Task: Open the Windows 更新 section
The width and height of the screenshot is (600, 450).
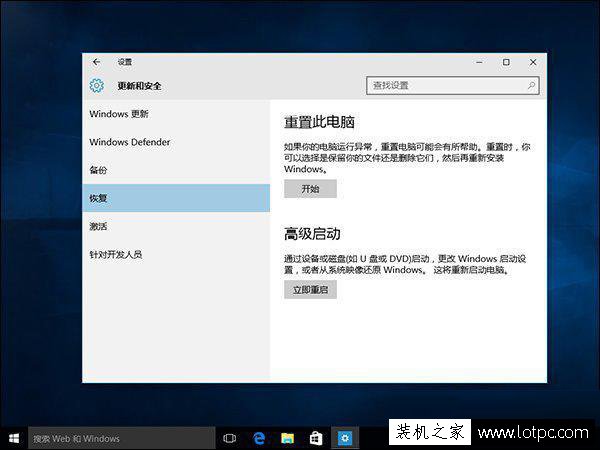Action: [x=176, y=114]
